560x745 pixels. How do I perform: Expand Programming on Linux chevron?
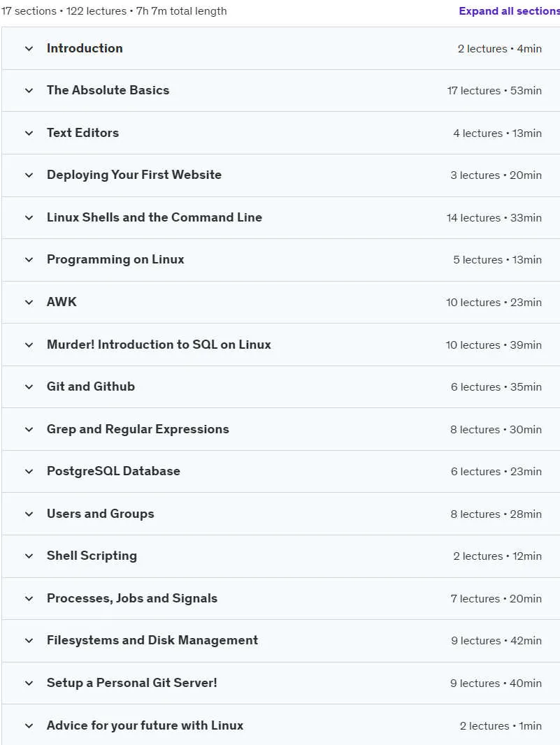pos(29,259)
